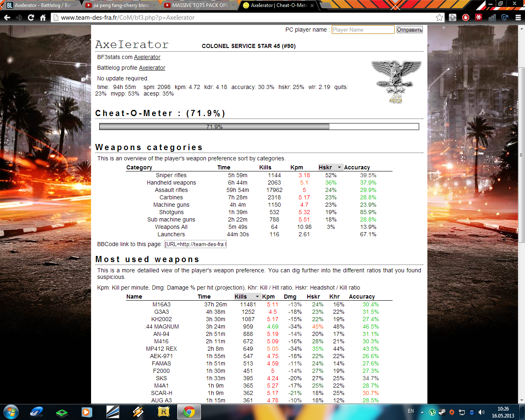
Task: Click the bar chart extension icon
Action: pos(492,18)
